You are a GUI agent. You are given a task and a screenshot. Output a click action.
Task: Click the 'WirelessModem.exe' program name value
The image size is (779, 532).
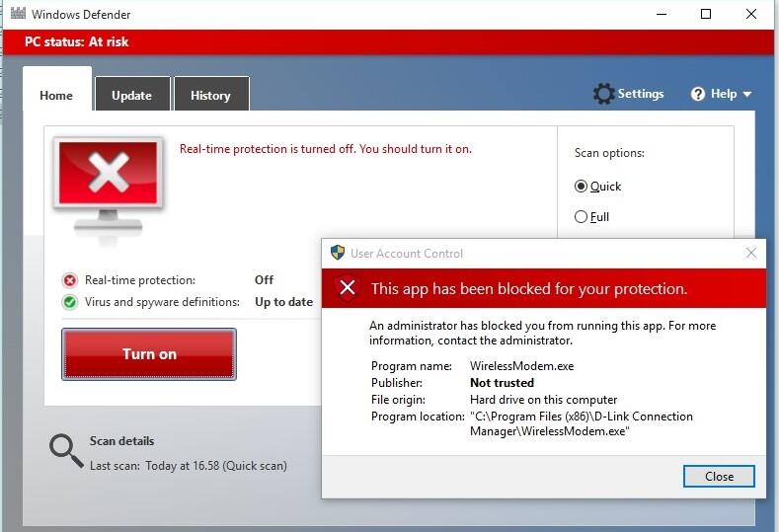point(521,366)
